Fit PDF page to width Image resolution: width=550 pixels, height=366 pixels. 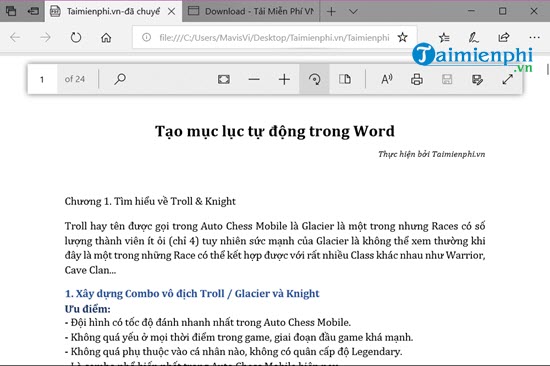pos(224,79)
